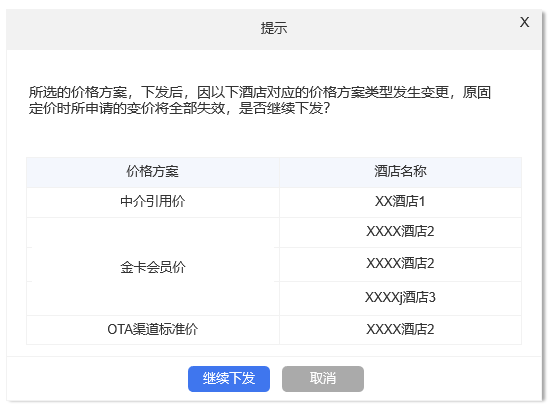
Task: Click the 原固 text ending the first message line
Action: click(477, 92)
